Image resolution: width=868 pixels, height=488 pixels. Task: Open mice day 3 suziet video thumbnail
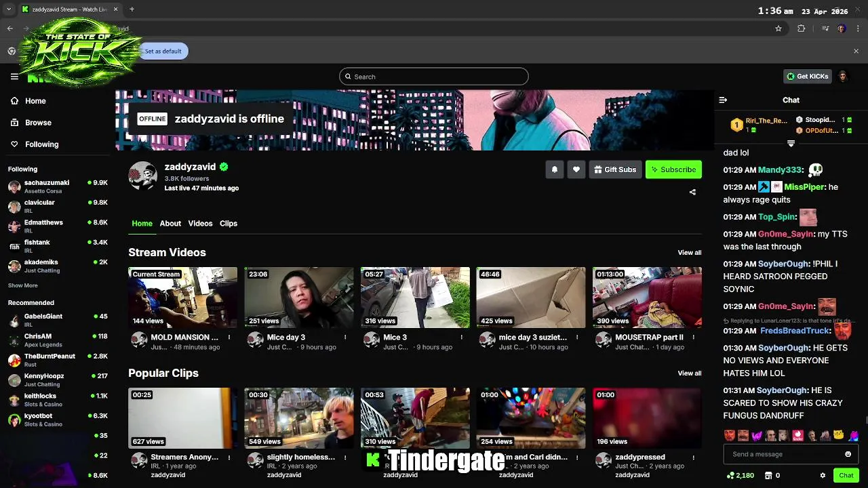tap(531, 298)
